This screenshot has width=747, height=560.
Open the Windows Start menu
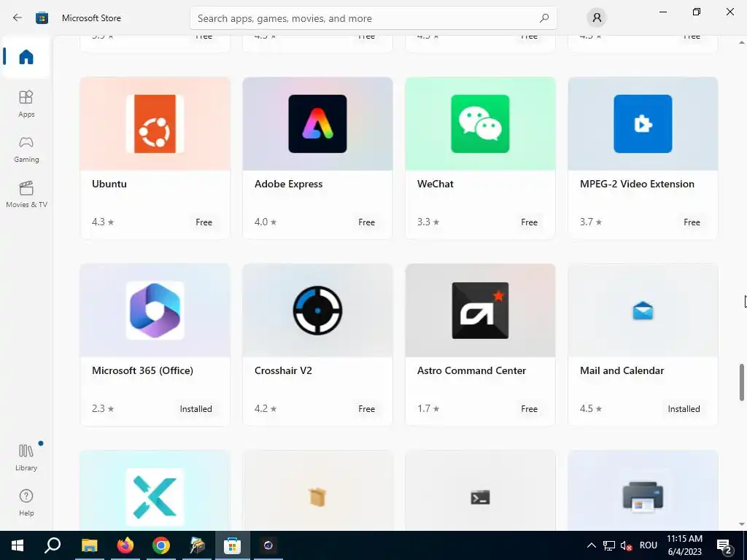tap(18, 545)
